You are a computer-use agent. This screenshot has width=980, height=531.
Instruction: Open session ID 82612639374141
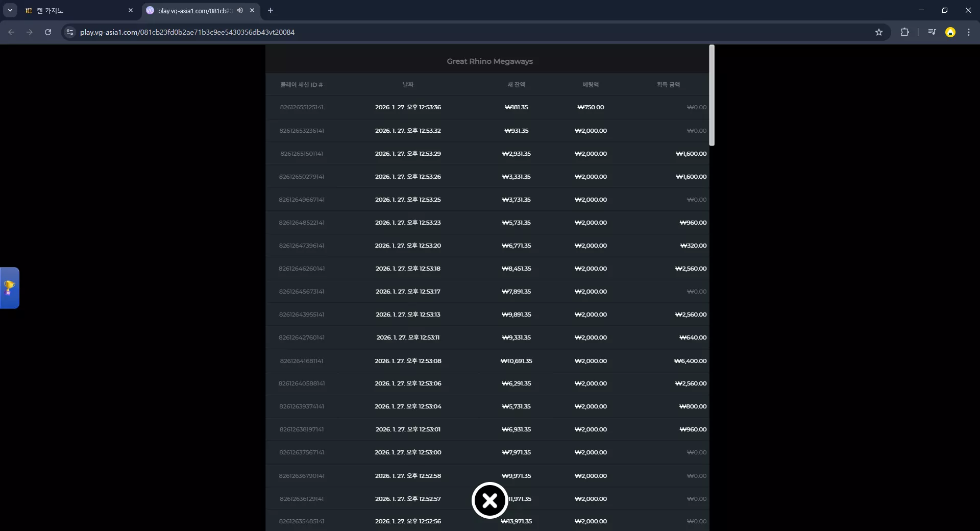tap(302, 406)
